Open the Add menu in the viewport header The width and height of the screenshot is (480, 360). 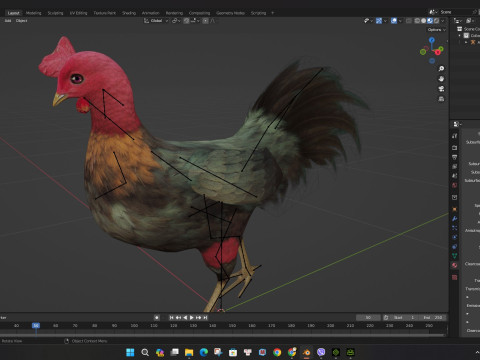[8, 21]
